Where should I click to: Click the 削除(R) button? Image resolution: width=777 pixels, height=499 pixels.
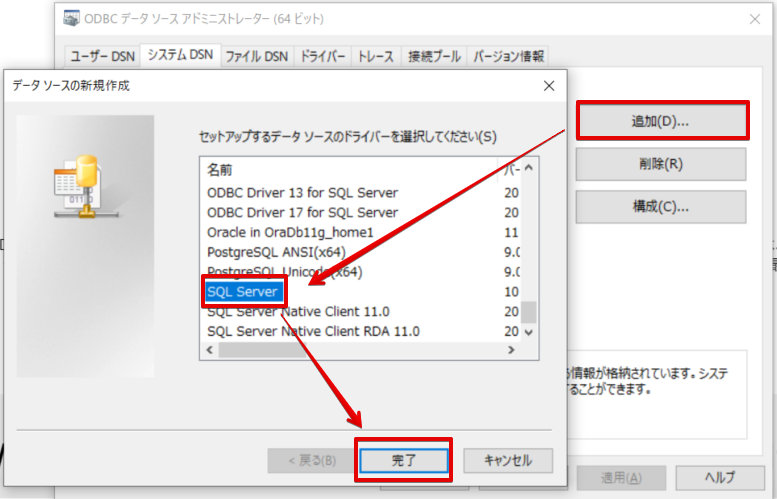click(661, 164)
